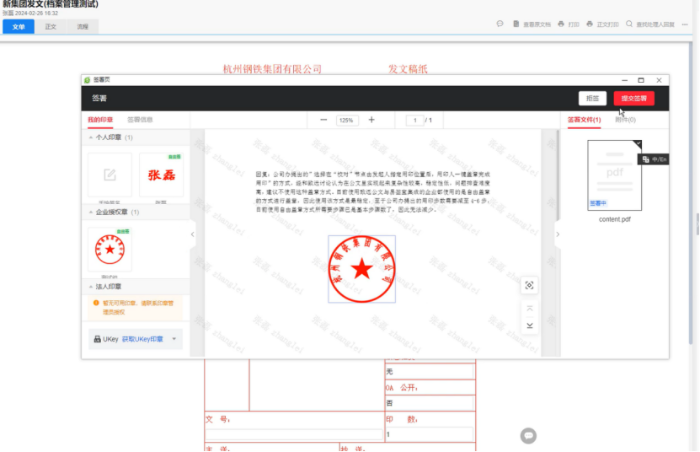Image resolution: width=700 pixels, height=452 pixels.
Task: Zoom out with the minus button
Action: (324, 120)
